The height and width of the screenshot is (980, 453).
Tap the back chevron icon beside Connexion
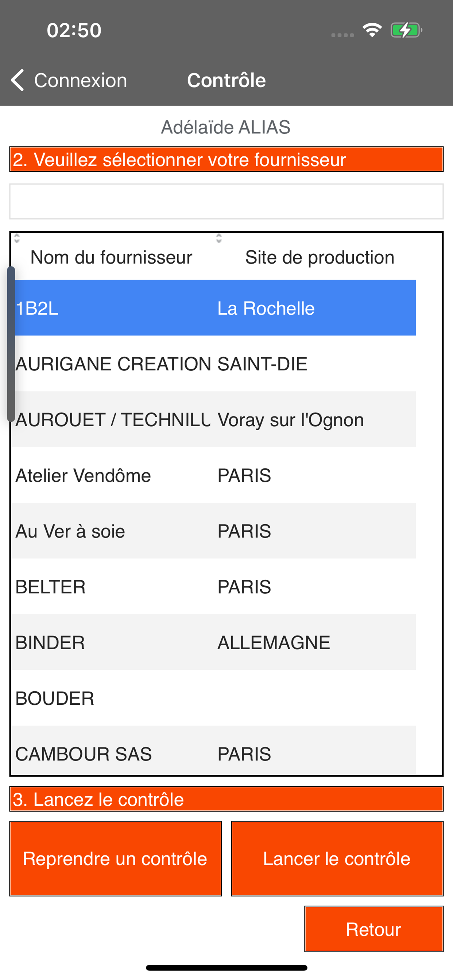pos(18,80)
